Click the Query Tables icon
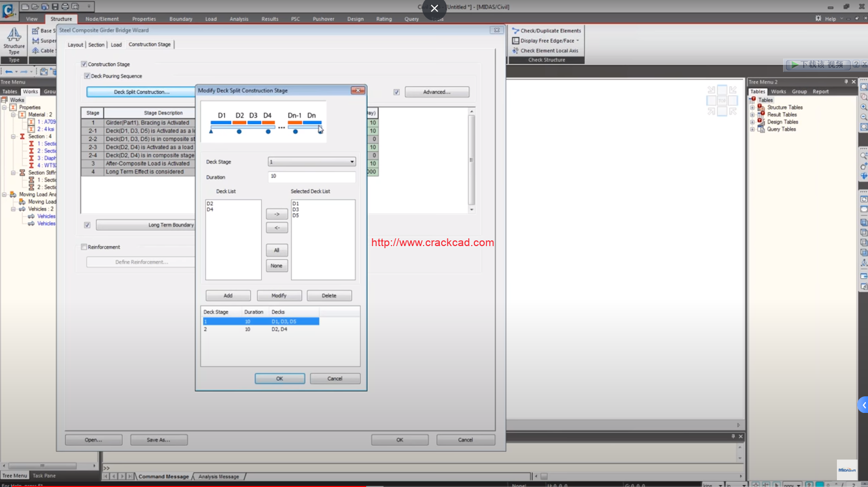The height and width of the screenshot is (487, 868). pyautogui.click(x=761, y=129)
